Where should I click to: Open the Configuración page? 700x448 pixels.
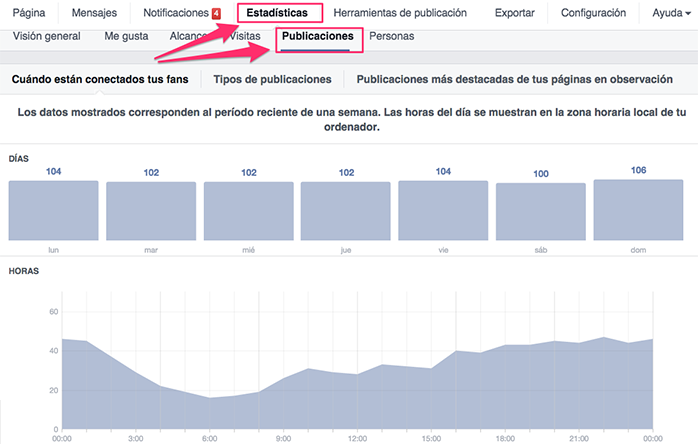[x=593, y=13]
